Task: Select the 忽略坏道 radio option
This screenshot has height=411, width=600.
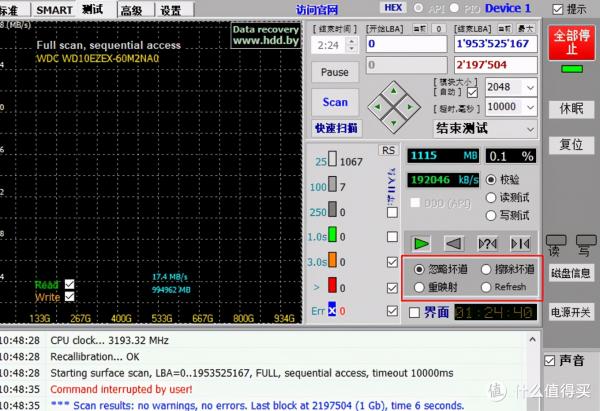Action: pos(420,269)
